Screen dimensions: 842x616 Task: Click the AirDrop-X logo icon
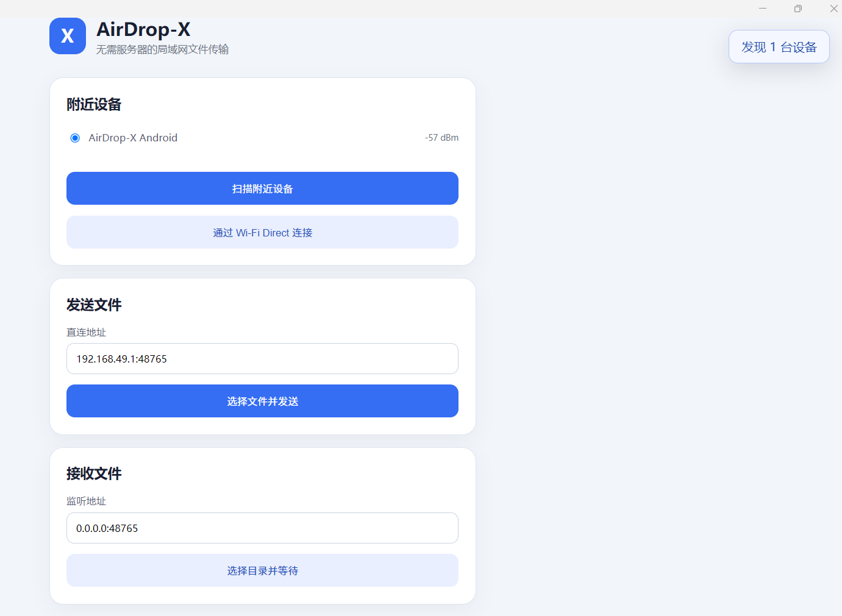click(68, 36)
